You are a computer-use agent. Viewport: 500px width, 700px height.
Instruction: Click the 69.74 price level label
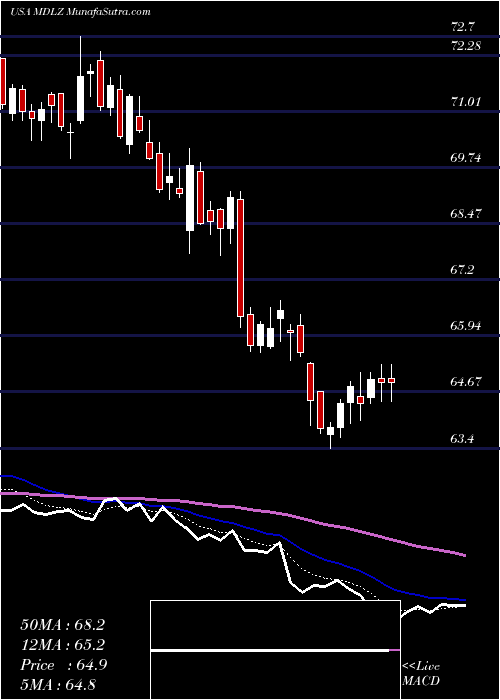(x=466, y=158)
